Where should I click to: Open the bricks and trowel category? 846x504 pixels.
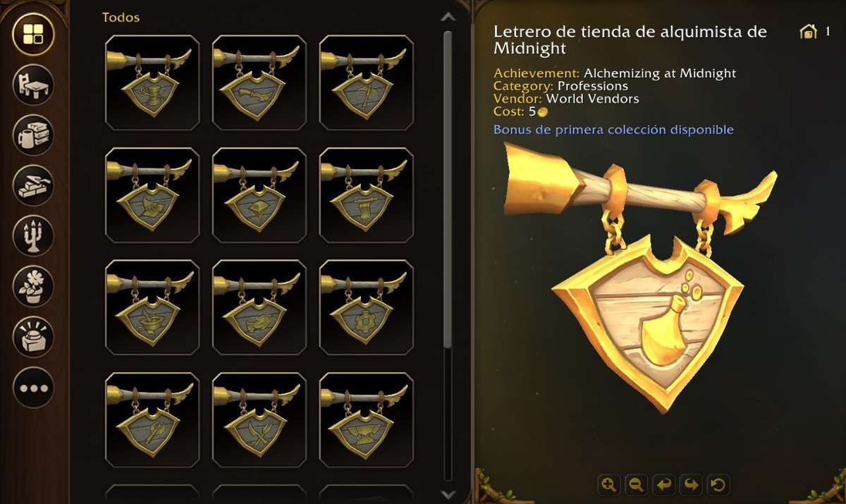[33, 185]
